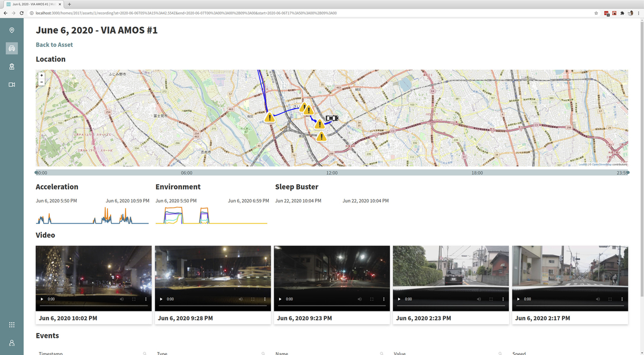Open the location pin sidebar icon

(12, 30)
